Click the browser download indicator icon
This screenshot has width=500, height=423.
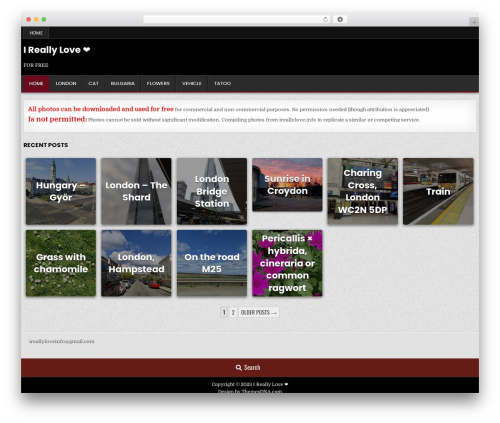[340, 20]
